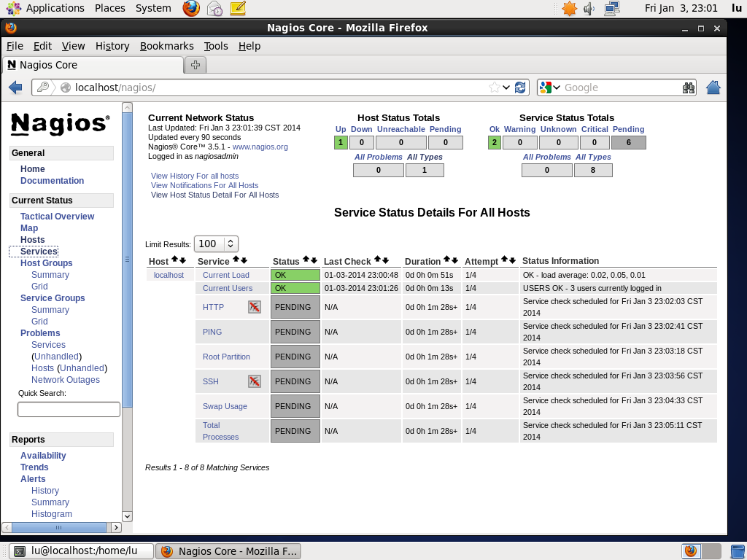Click the disabled checks icon next to SSH

255,381
